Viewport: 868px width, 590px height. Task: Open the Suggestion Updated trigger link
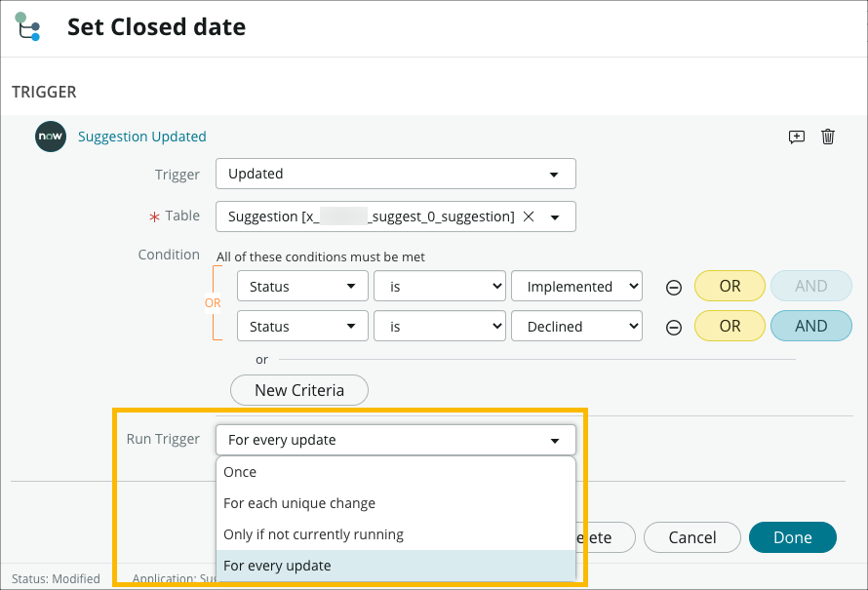point(141,137)
